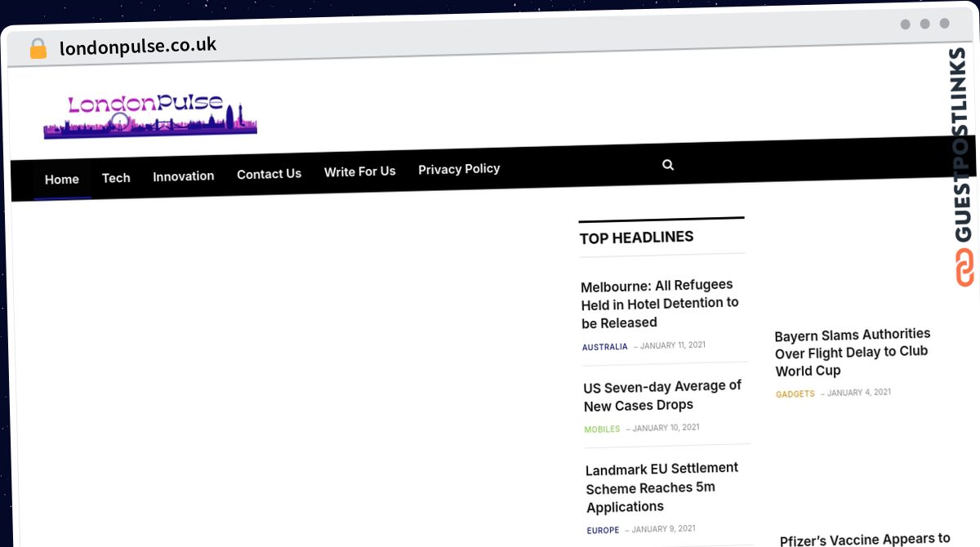Select the GADGETS category tag

tap(795, 394)
